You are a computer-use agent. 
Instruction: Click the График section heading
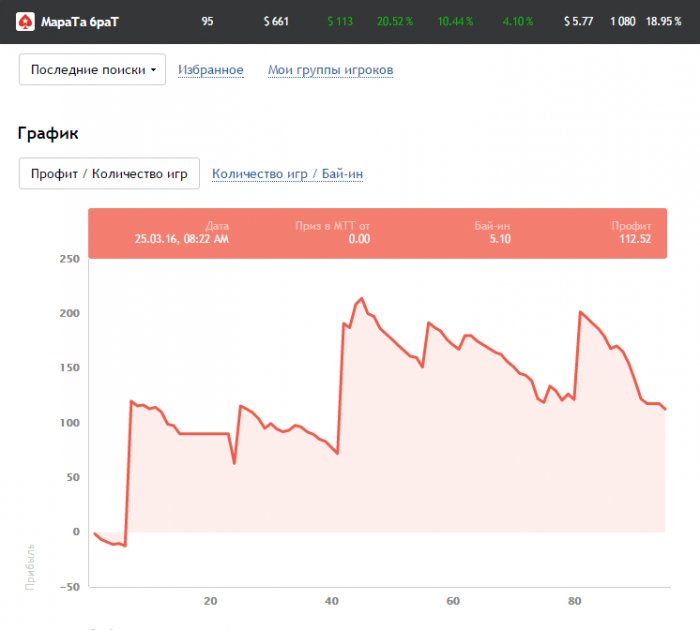coord(48,133)
